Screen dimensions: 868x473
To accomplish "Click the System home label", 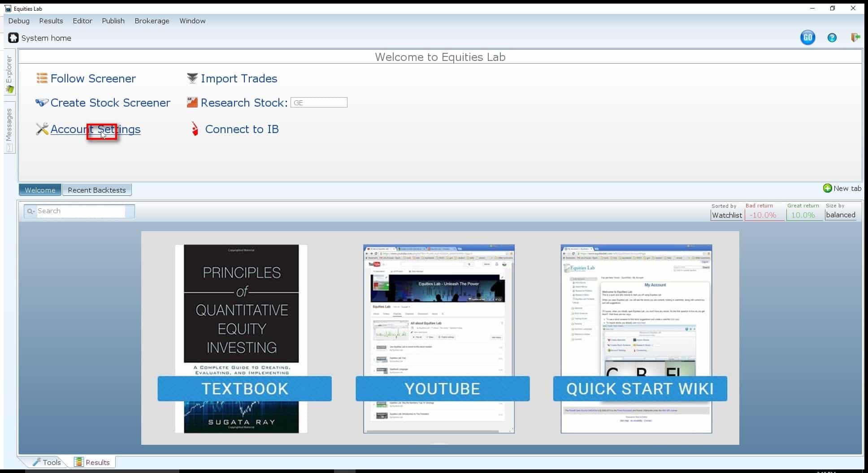I will (x=46, y=38).
